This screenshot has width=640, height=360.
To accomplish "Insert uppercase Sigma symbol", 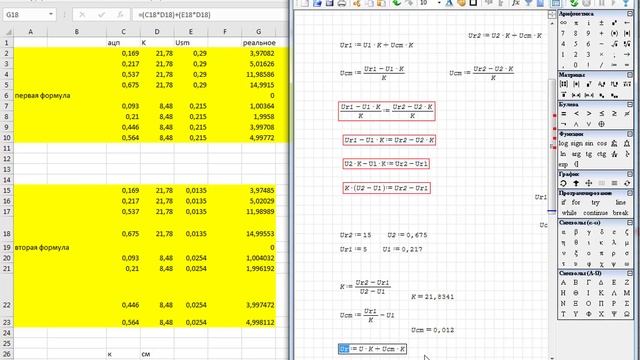I will [627, 304].
